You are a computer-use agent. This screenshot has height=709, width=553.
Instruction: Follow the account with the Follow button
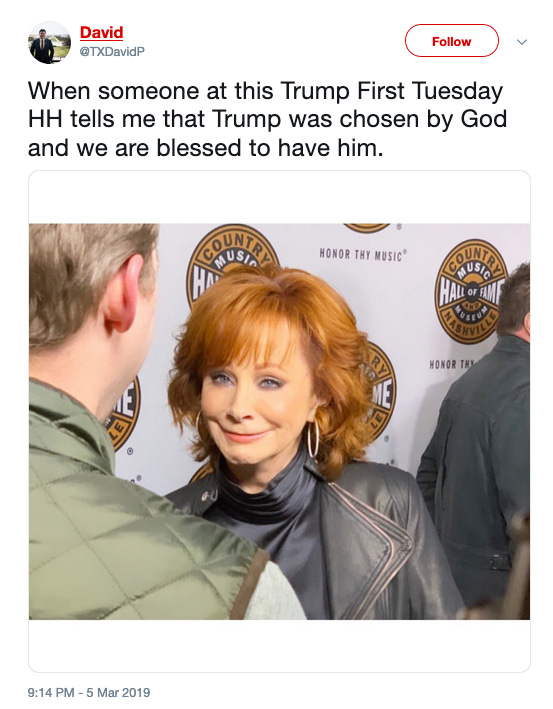point(451,41)
